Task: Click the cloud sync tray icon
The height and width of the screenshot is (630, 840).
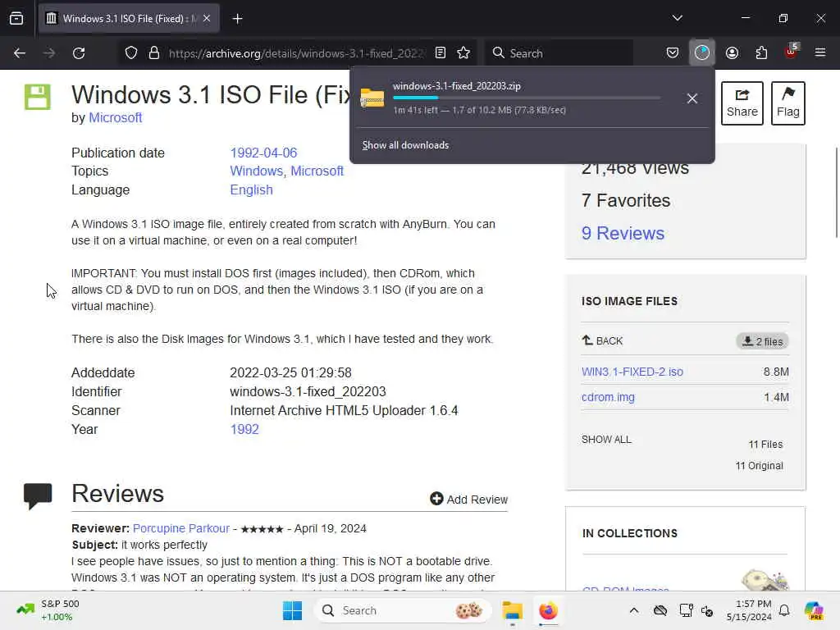Action: pyautogui.click(x=660, y=610)
